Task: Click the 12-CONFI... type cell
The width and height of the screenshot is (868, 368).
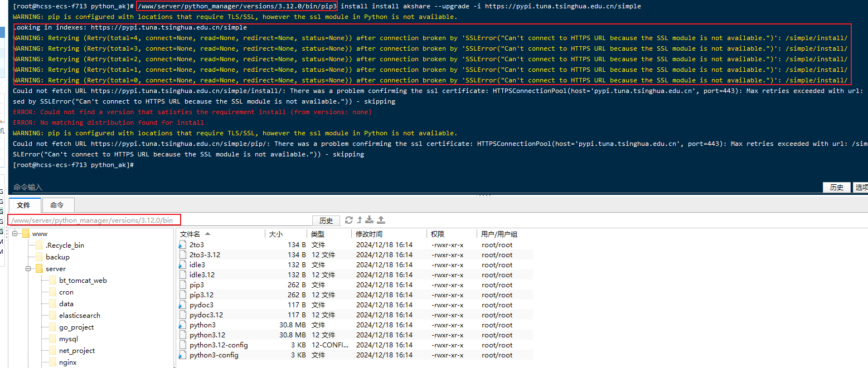Action: pos(329,345)
